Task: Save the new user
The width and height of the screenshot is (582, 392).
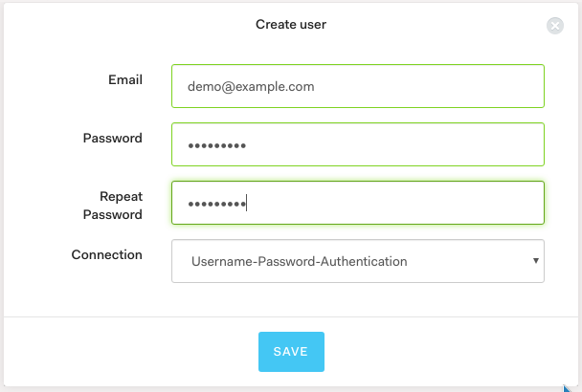Action: pyautogui.click(x=291, y=352)
